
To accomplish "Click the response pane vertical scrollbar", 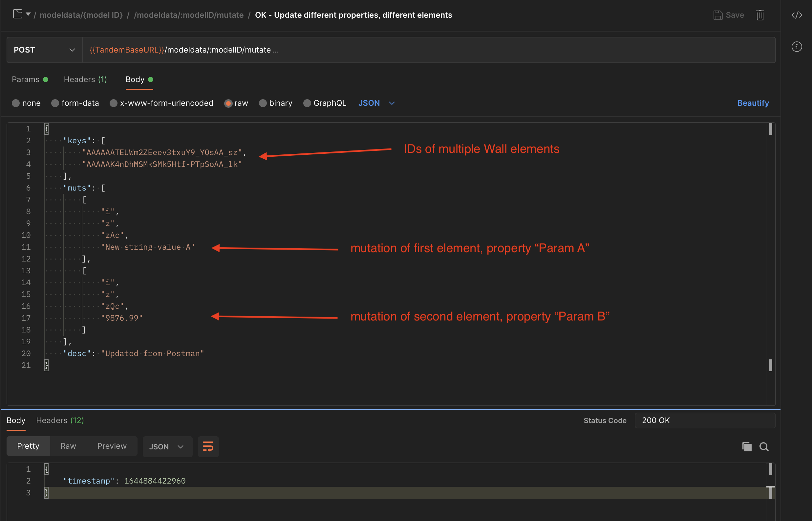I will tap(770, 491).
